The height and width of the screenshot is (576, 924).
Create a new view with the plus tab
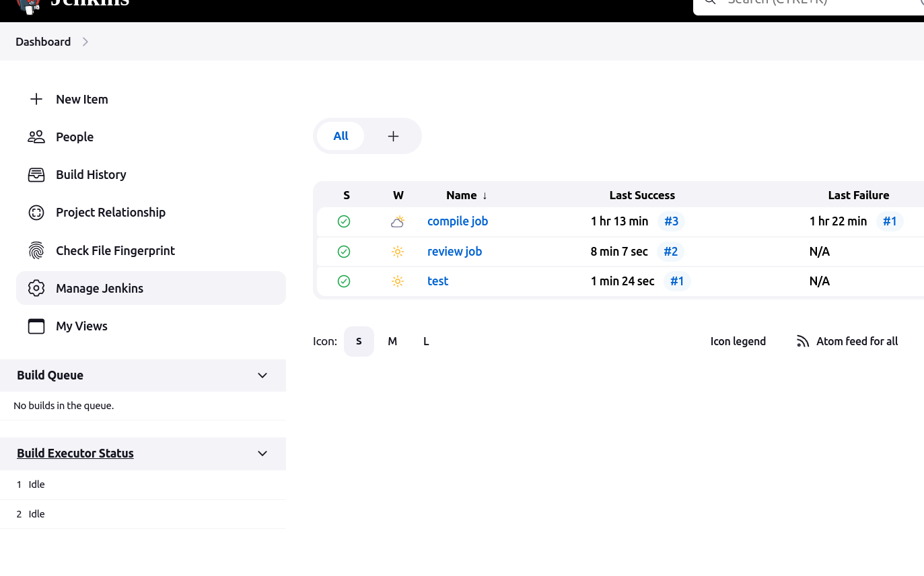tap(393, 135)
